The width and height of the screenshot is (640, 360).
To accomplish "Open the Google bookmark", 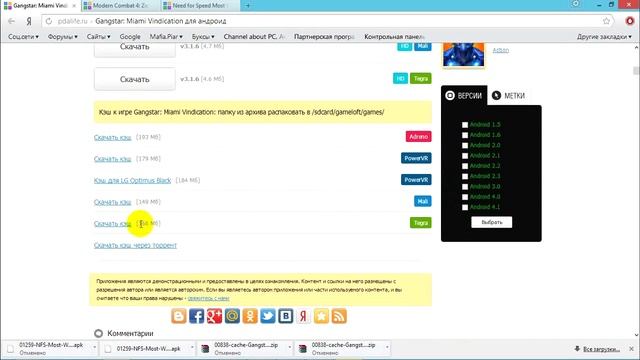I will click(130, 37).
